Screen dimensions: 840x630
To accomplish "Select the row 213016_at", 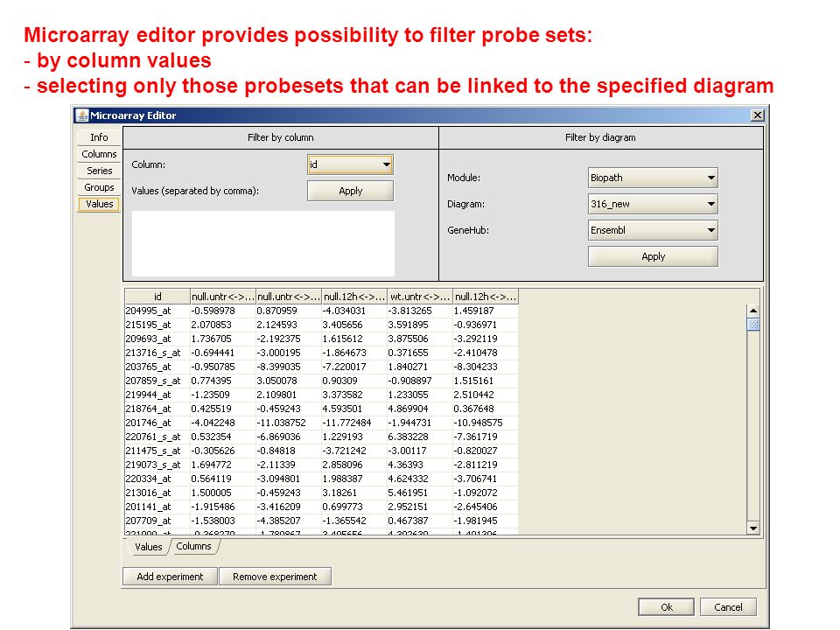I will tap(321, 493).
